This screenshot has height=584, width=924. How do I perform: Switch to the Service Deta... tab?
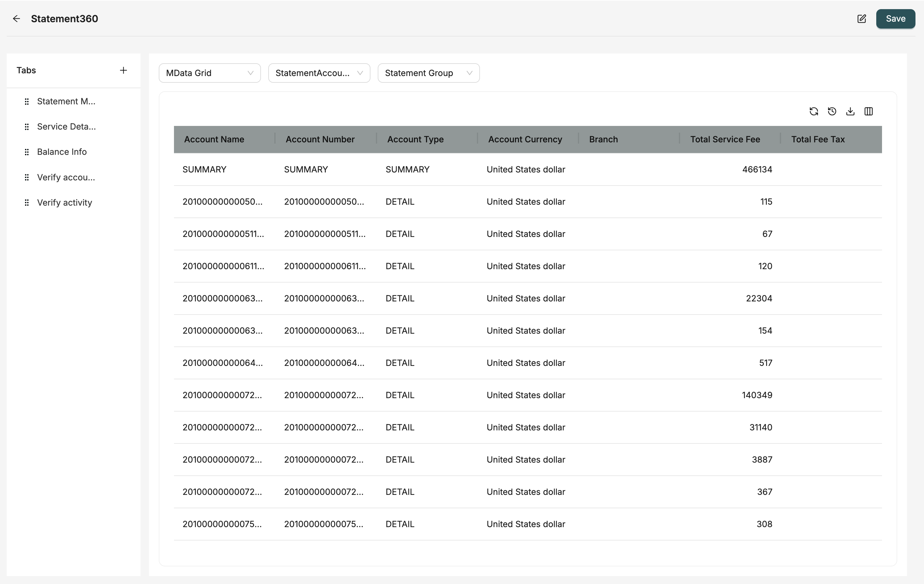coord(66,127)
